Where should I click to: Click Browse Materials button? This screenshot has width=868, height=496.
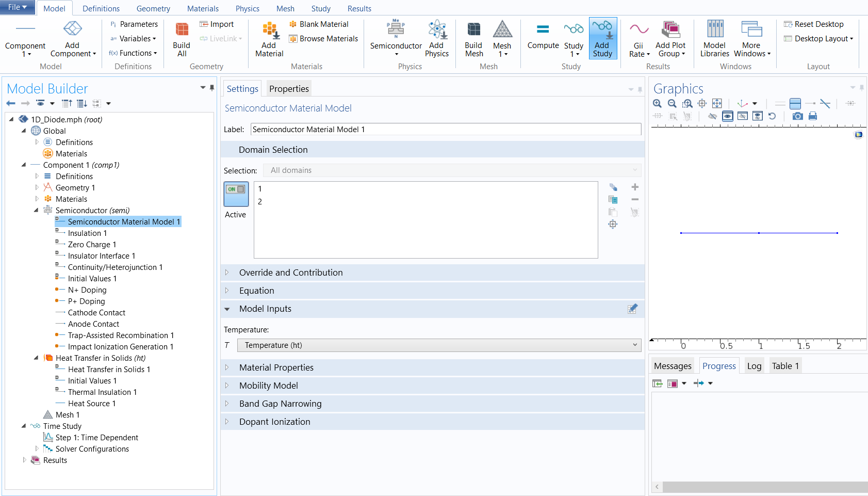[323, 39]
